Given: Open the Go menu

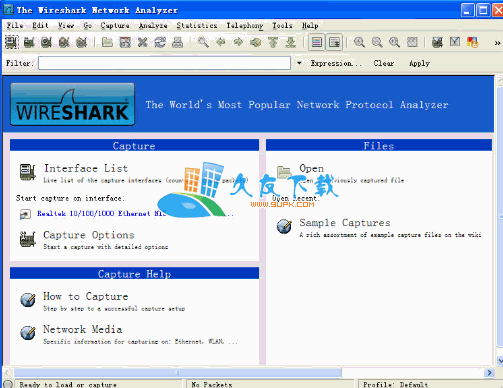Looking at the screenshot, I should pyautogui.click(x=88, y=25).
